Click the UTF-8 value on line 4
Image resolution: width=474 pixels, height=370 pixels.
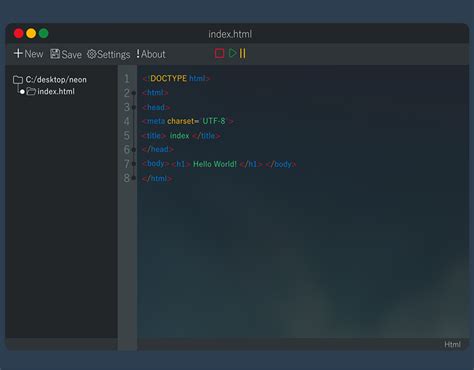(x=214, y=121)
